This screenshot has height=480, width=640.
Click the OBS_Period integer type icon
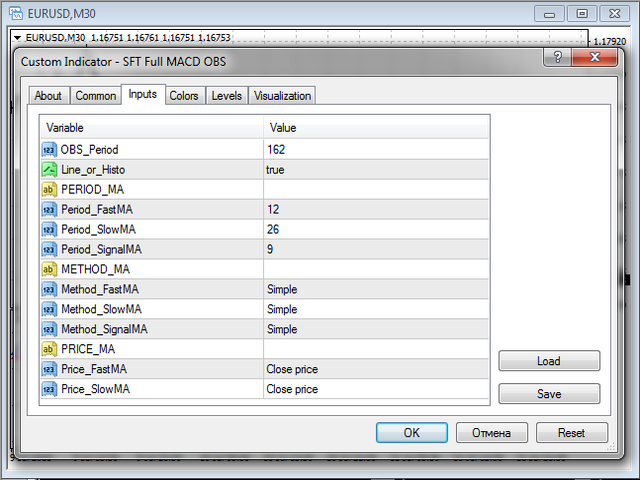pyautogui.click(x=49, y=150)
